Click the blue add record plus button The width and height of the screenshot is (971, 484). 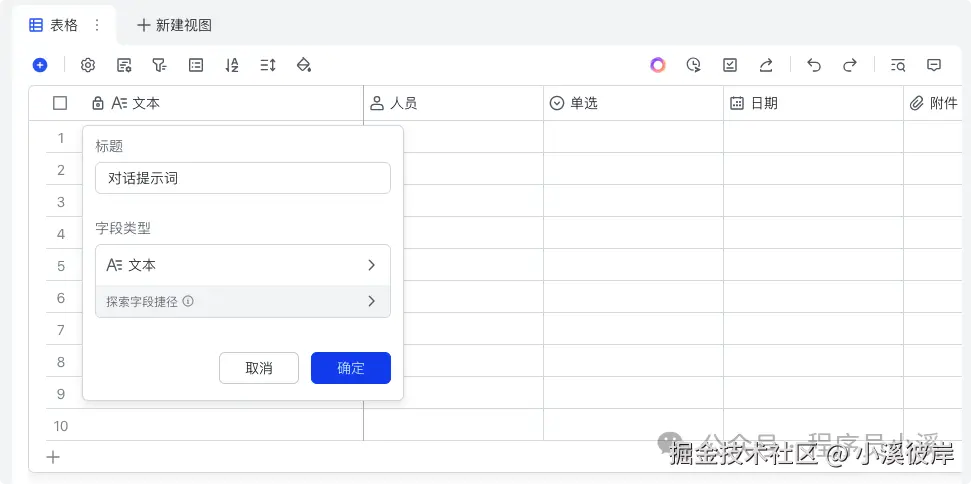pos(40,65)
